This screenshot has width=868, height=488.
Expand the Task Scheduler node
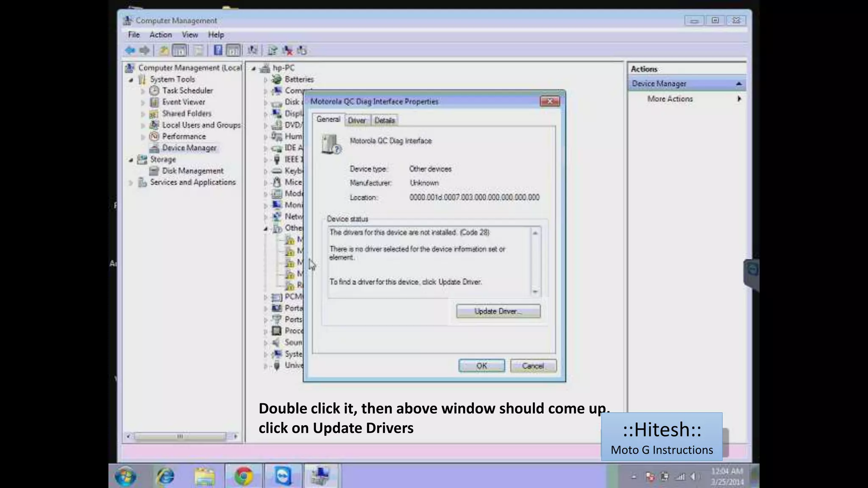[143, 91]
